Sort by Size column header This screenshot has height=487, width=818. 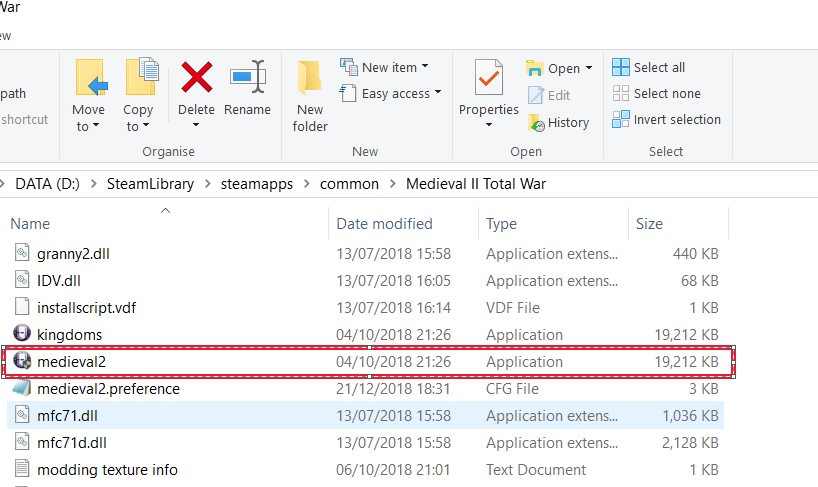[x=649, y=224]
